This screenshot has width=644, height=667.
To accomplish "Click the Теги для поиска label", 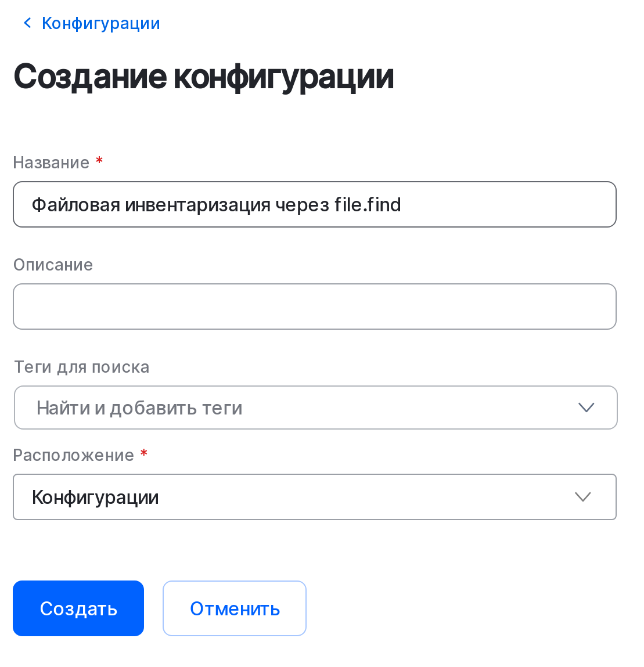I will pos(81,367).
